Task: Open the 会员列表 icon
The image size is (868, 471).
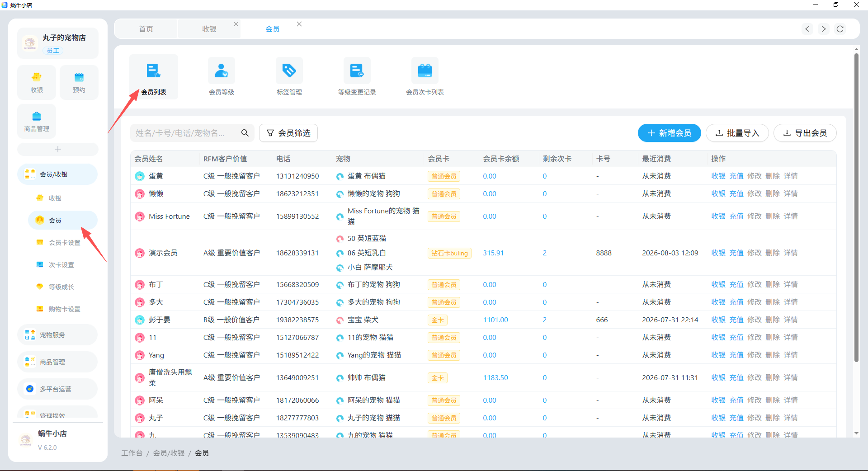Action: tap(154, 77)
